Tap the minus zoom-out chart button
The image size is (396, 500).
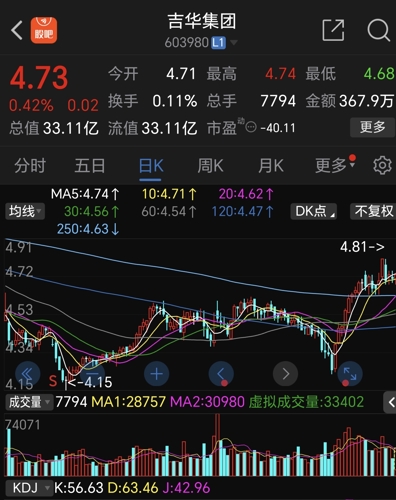[92, 374]
